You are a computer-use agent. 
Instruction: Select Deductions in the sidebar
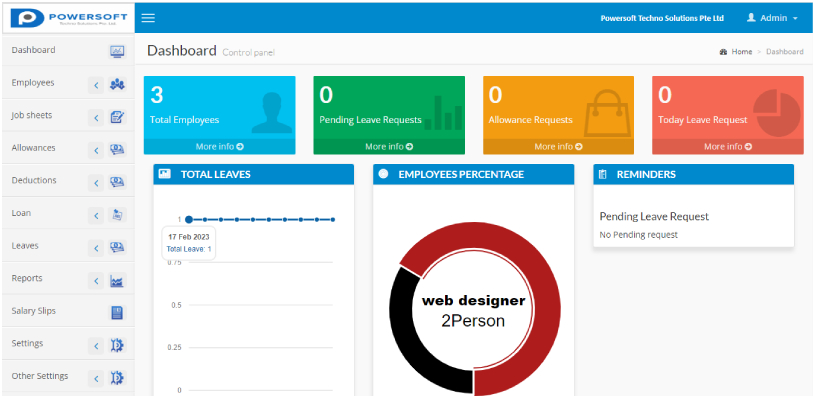click(34, 180)
